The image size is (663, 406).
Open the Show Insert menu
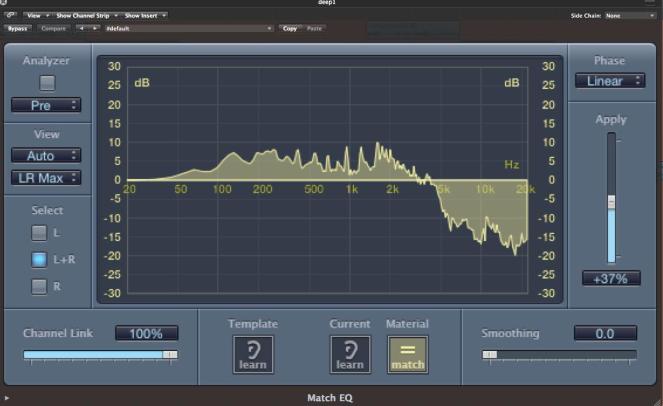145,16
